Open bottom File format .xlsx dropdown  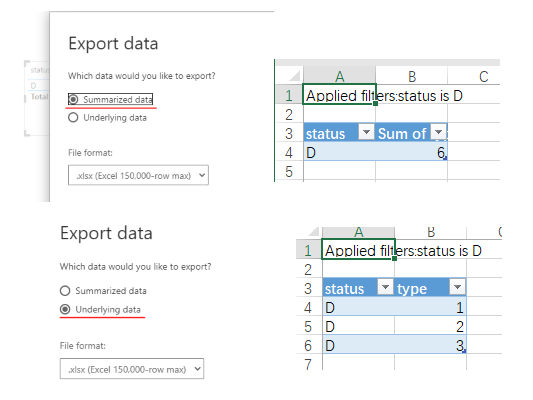pos(132,369)
